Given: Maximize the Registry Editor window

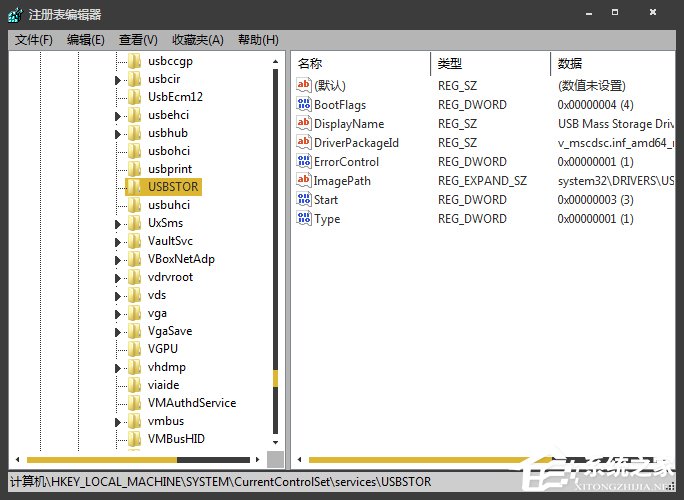Looking at the screenshot, I should pyautogui.click(x=615, y=13).
